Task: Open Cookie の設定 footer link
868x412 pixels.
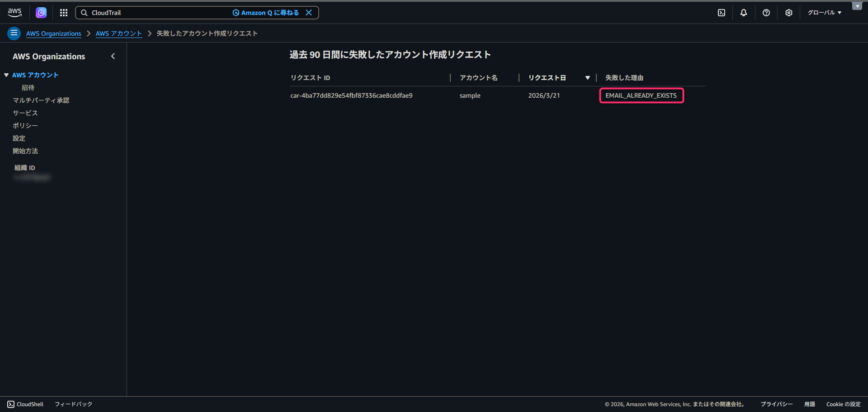Action: coord(844,404)
